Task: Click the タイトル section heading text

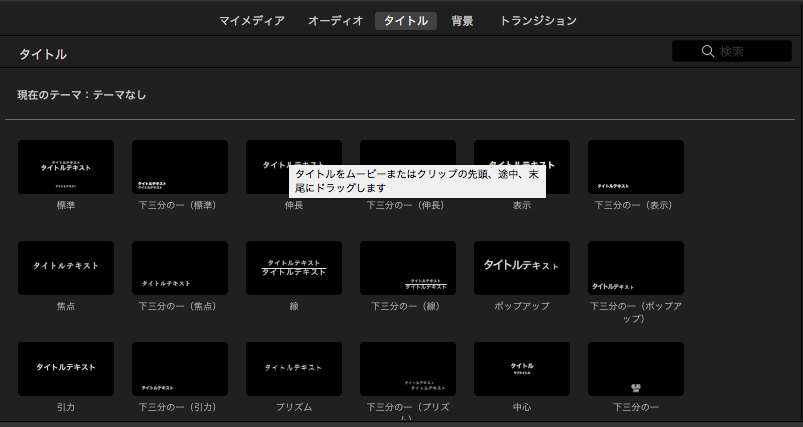Action: coord(43,54)
